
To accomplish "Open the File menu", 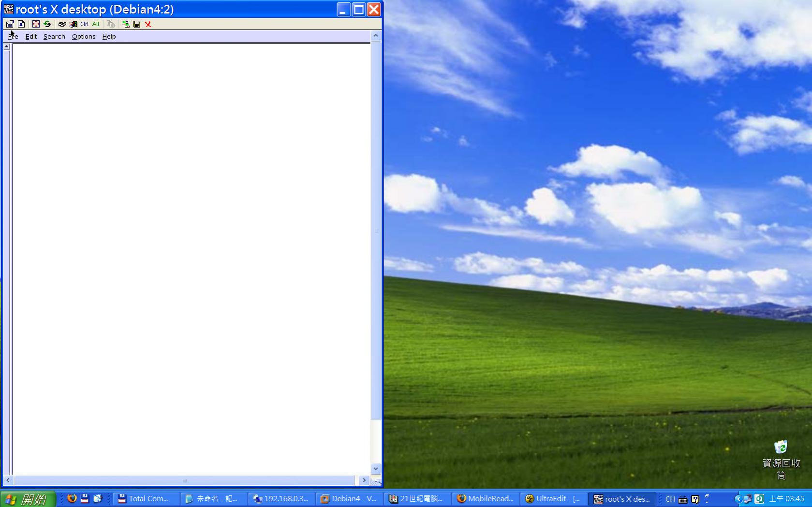I will tap(13, 36).
